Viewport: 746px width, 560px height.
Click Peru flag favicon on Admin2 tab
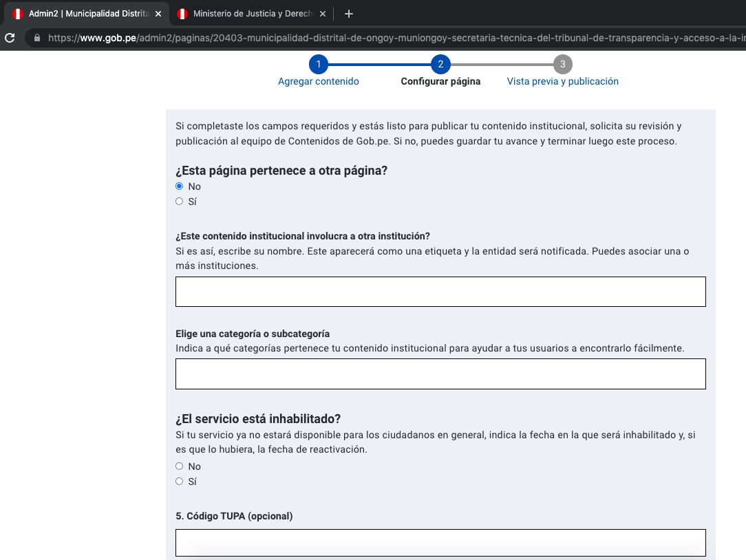point(18,14)
